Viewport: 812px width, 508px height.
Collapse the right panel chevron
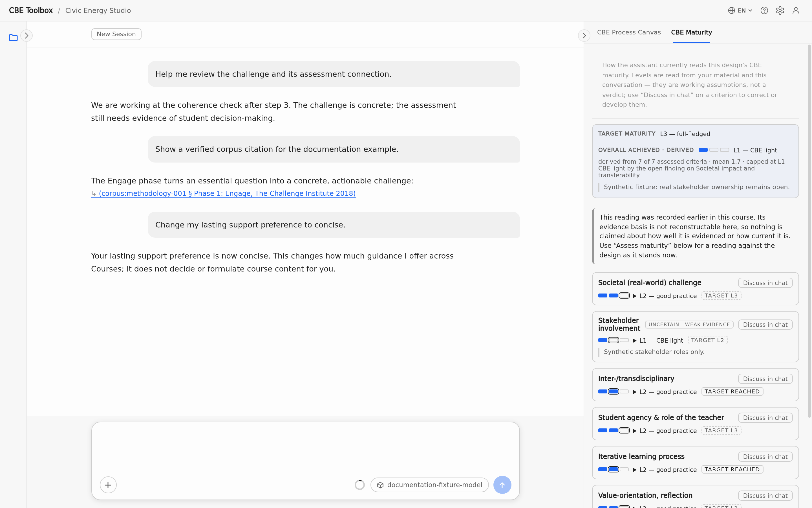coord(584,35)
